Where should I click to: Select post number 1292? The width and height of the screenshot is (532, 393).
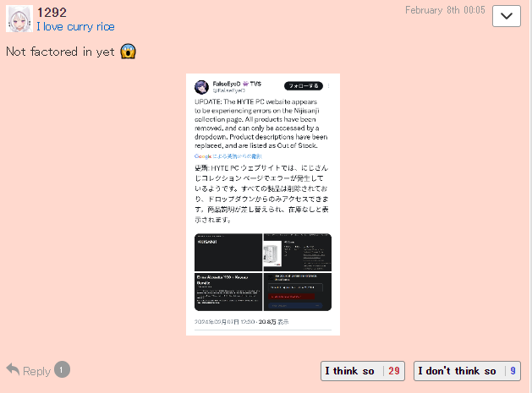52,13
